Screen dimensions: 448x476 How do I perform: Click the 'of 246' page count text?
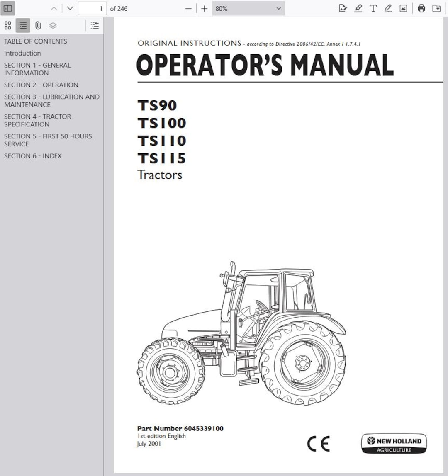(119, 8)
